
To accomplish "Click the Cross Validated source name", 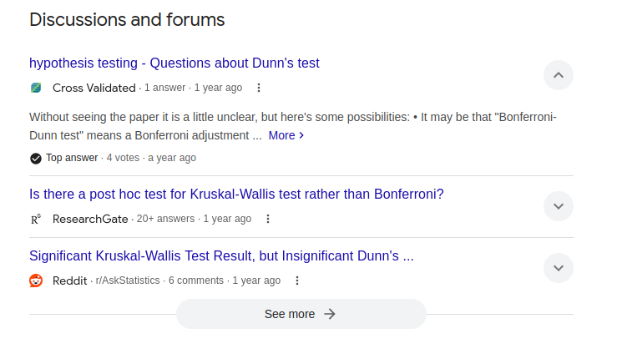I will [94, 88].
